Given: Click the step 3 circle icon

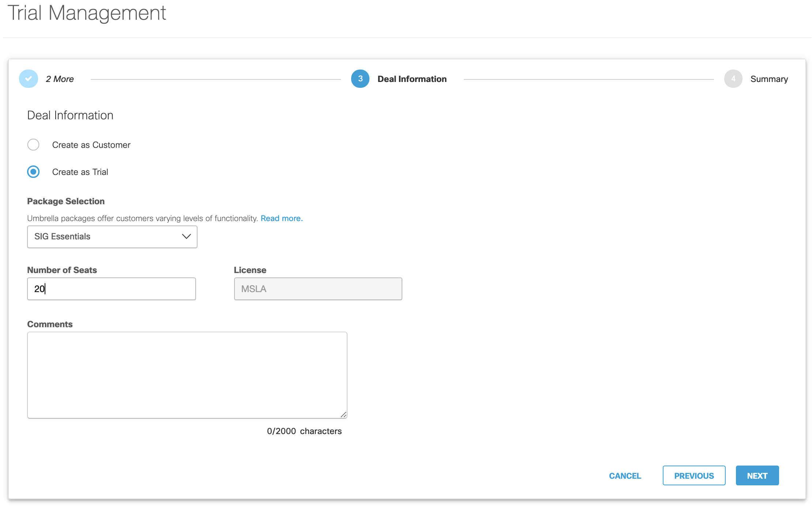Looking at the screenshot, I should (x=360, y=79).
